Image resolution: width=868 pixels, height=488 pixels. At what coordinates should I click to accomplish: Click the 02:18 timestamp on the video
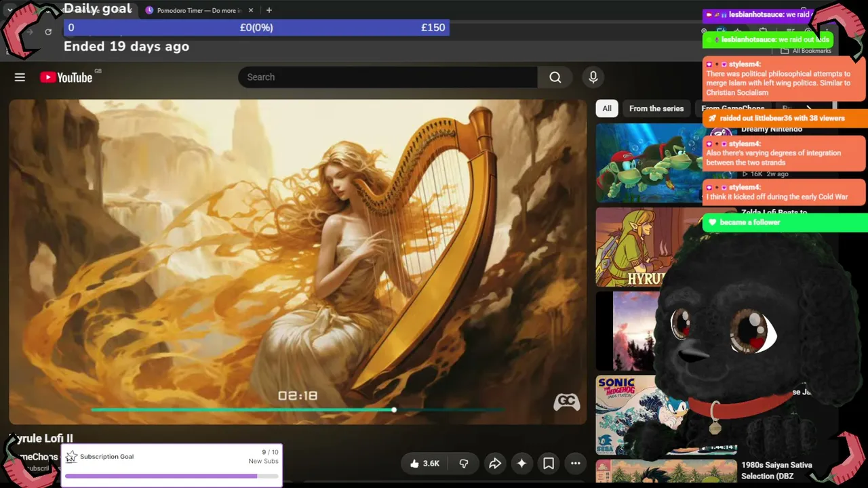pyautogui.click(x=298, y=396)
